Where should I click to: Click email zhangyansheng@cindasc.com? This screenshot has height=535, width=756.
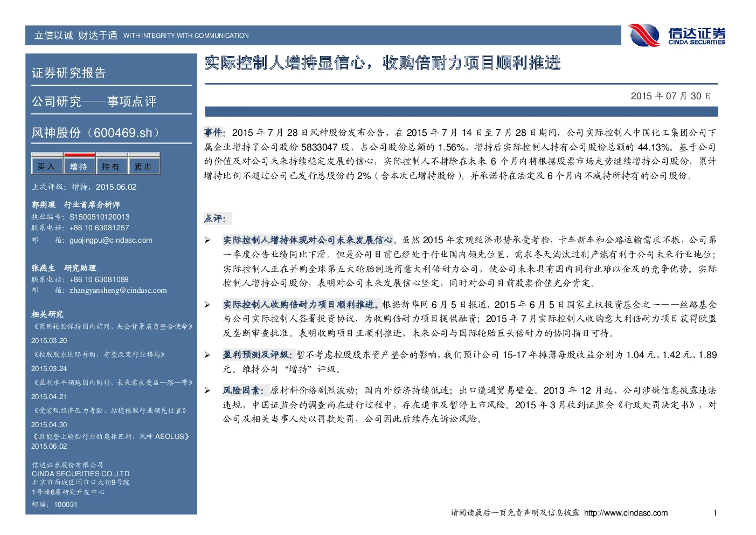tap(118, 290)
